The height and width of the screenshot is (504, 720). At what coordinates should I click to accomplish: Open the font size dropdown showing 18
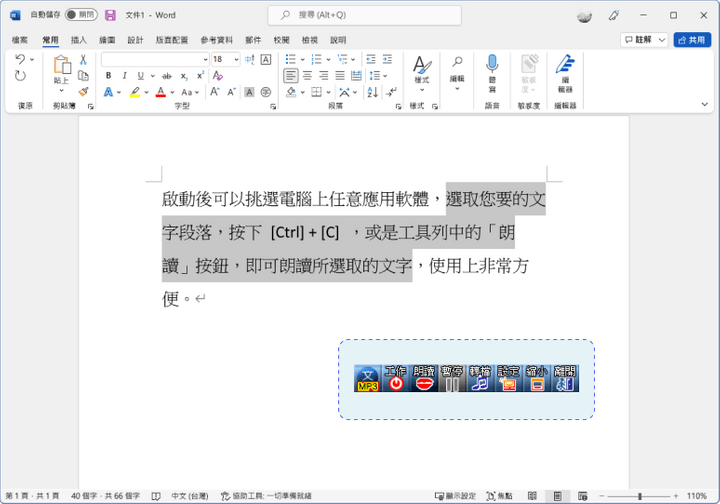point(236,60)
